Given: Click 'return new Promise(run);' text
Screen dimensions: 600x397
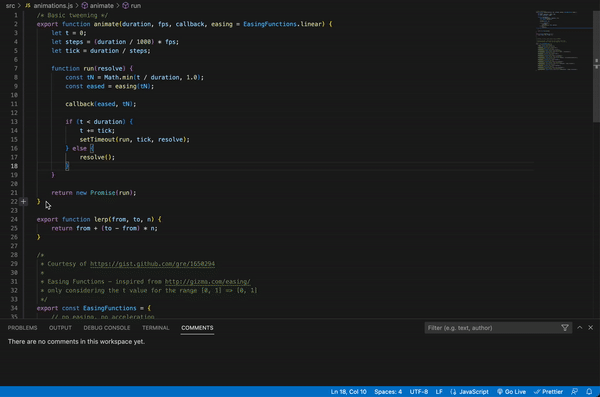Looking at the screenshot, I should click(94, 193).
